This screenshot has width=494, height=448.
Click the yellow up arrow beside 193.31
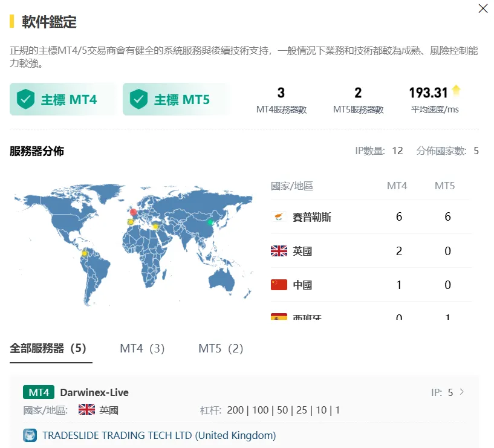(456, 91)
